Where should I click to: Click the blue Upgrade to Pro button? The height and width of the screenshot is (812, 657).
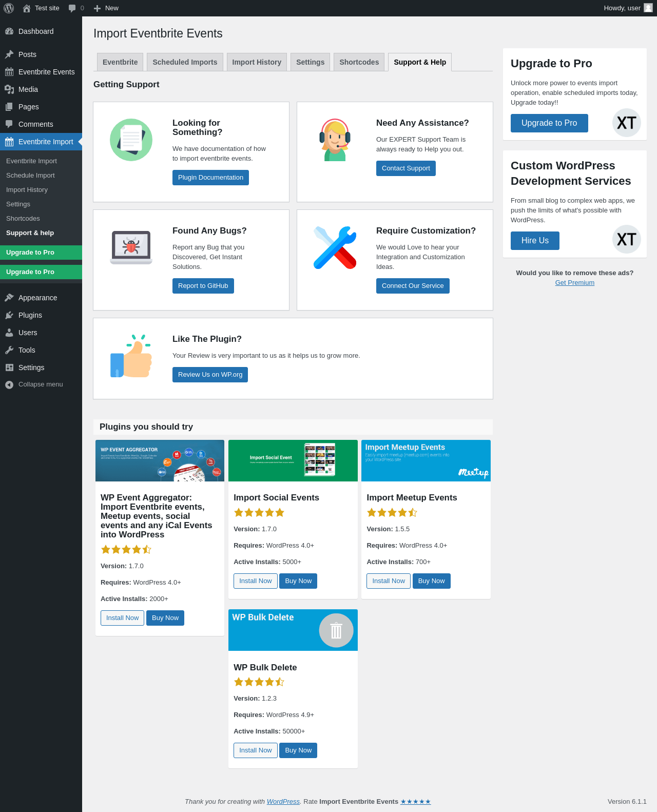click(x=549, y=123)
